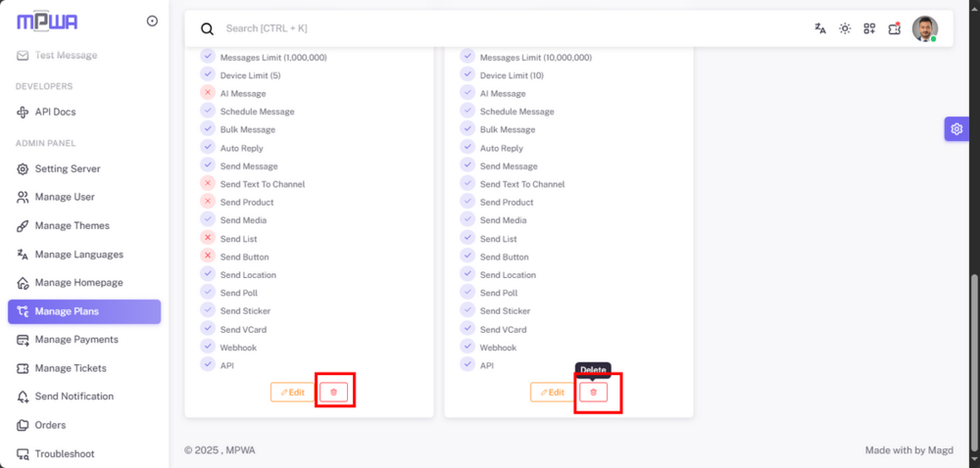Toggle light/dark theme sun icon
The image size is (980, 468).
point(845,28)
